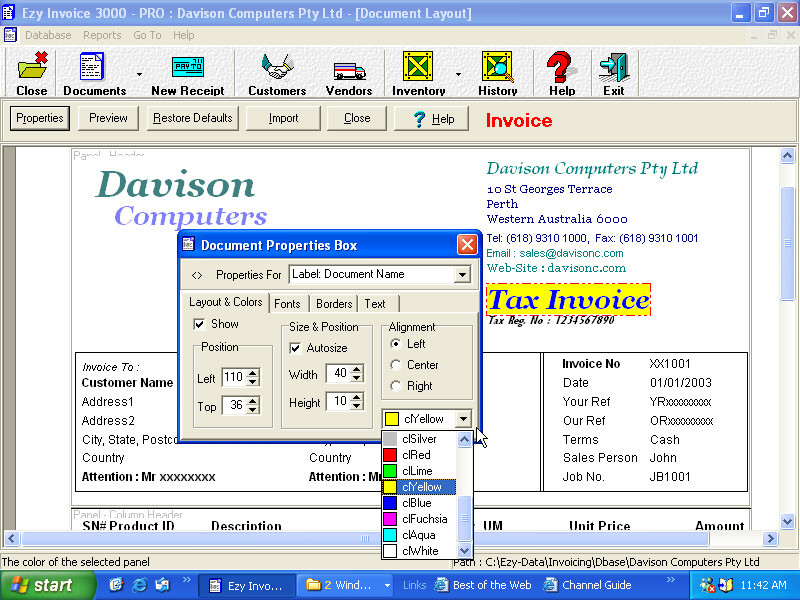This screenshot has height=600, width=800.
Task: Close the Document Properties Box with the red X
Action: pos(467,245)
